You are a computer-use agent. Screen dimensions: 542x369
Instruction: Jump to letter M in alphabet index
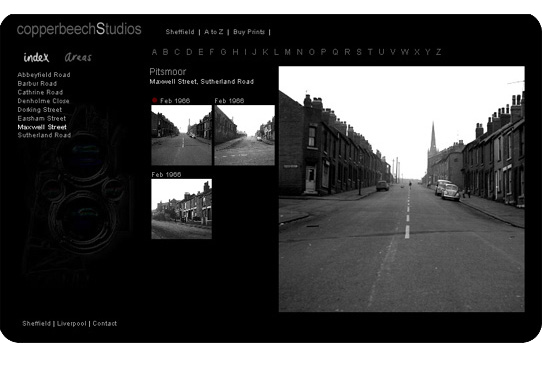click(x=288, y=52)
